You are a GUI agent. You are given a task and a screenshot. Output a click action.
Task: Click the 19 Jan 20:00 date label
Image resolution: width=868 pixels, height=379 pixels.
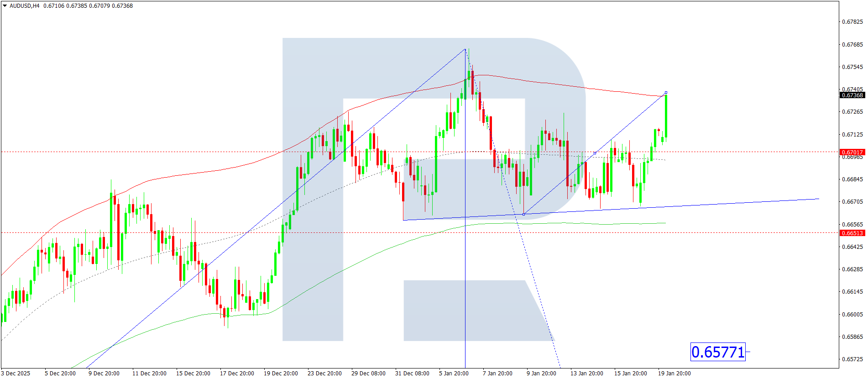(674, 374)
